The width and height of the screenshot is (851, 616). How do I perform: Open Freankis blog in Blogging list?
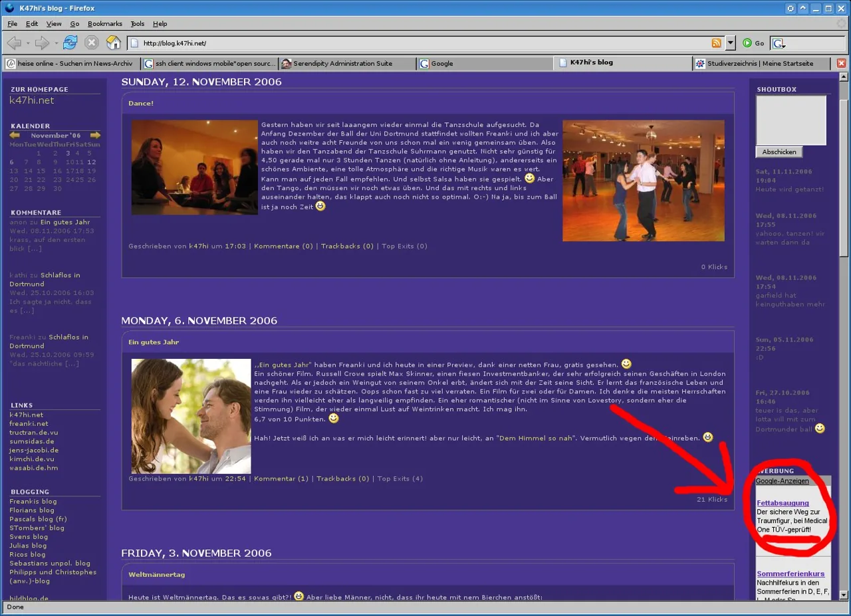[x=33, y=502]
